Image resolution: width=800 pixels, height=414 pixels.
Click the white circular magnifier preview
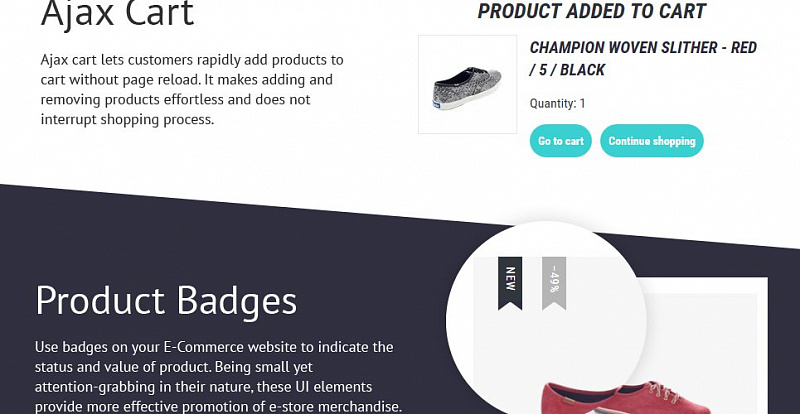pos(546,321)
